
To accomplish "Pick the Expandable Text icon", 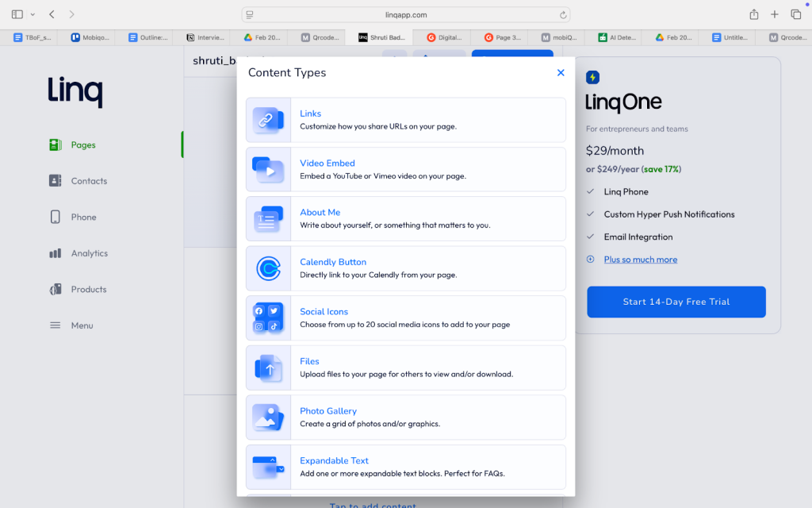I will tap(268, 467).
